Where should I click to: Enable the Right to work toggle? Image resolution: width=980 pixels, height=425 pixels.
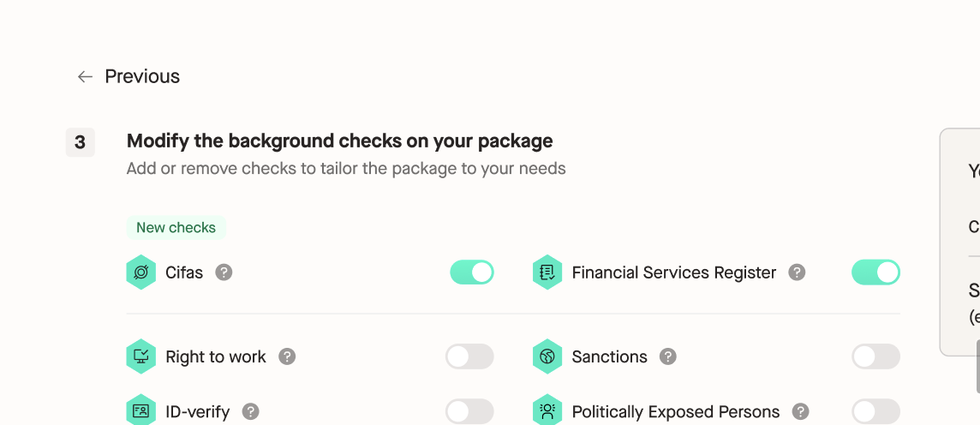click(469, 356)
